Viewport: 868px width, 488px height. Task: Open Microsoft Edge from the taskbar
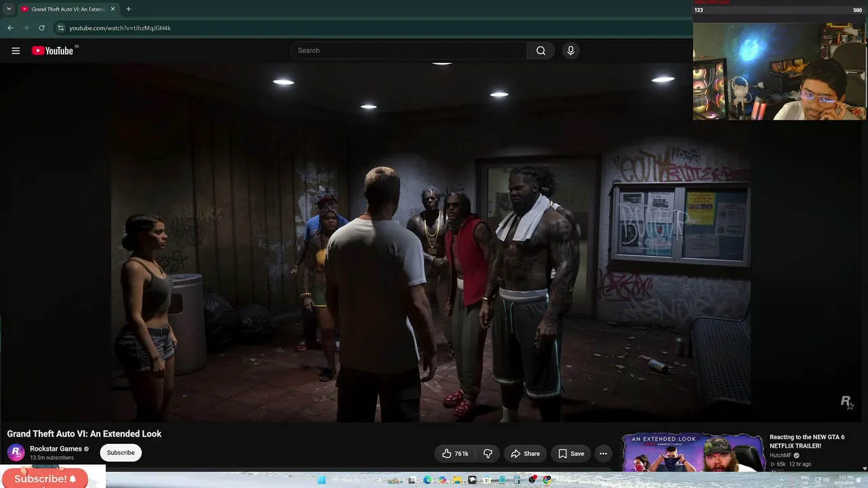(427, 480)
